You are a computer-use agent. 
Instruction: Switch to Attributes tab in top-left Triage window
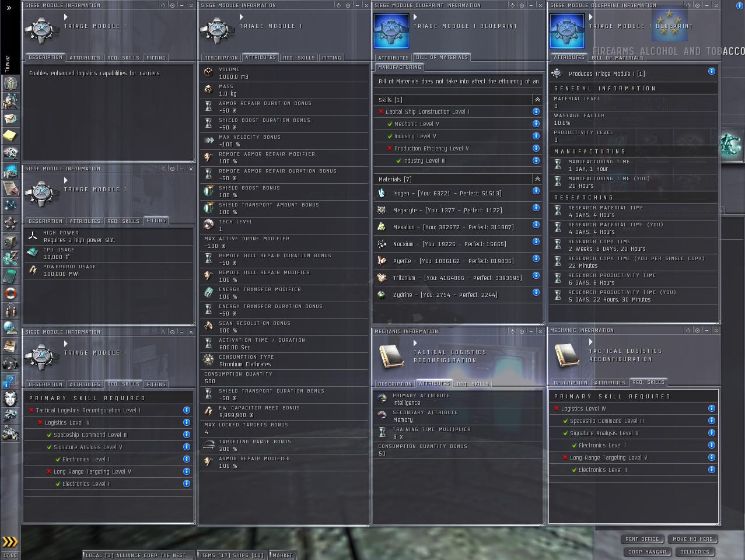coord(85,58)
